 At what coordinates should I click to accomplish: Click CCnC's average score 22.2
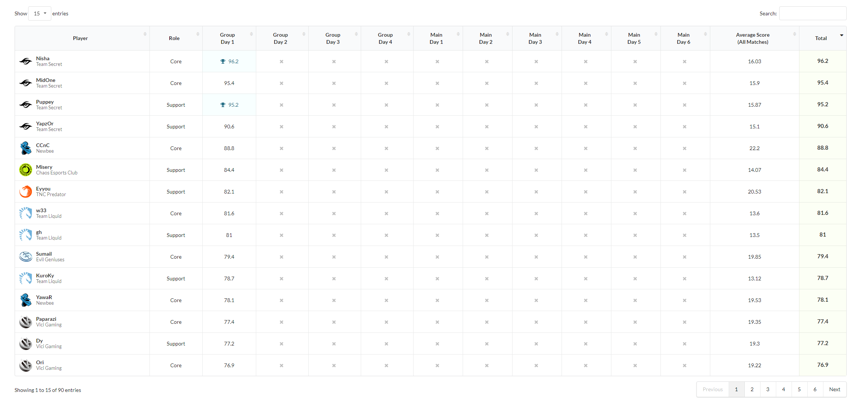pos(754,148)
